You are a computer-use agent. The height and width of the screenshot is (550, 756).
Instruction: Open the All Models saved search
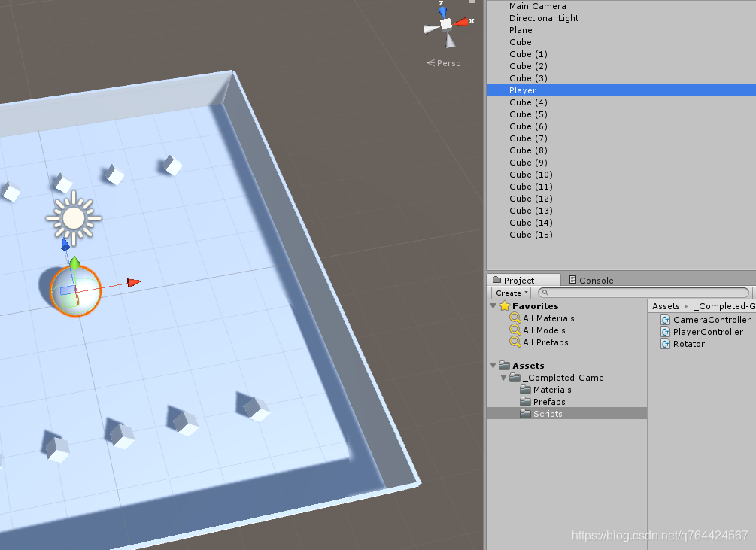544,330
